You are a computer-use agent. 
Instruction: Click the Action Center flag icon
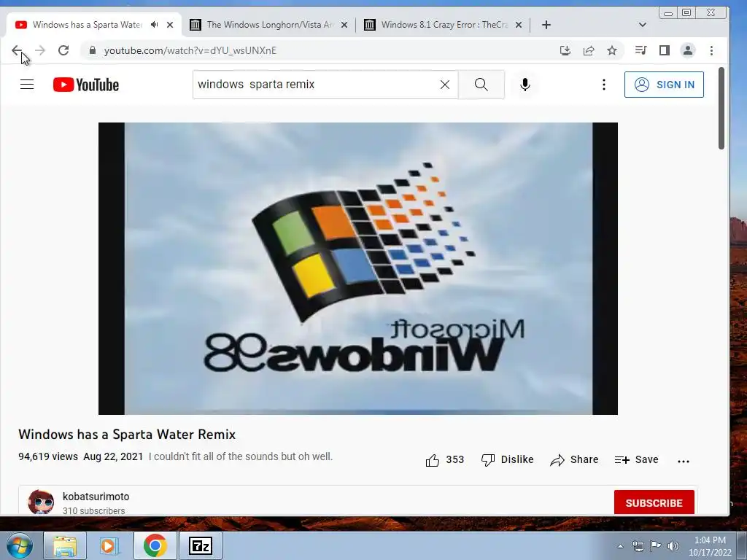(656, 545)
